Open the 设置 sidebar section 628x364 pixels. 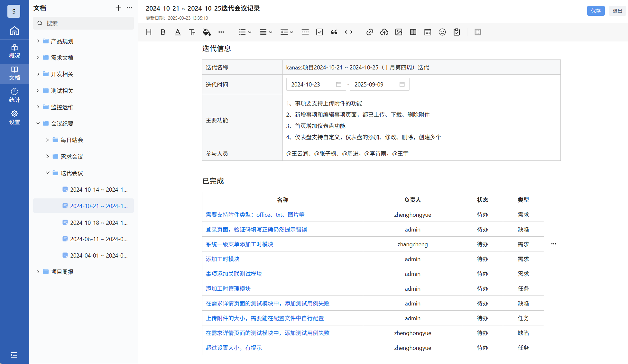click(x=14, y=118)
